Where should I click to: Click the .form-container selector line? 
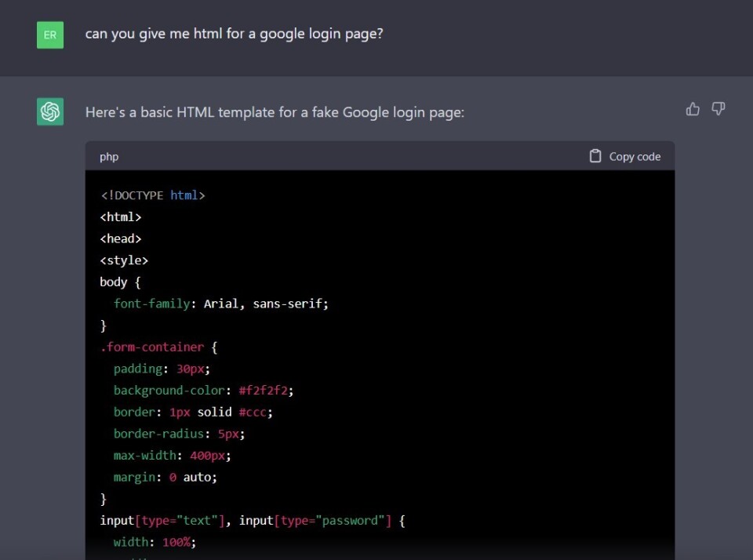point(158,347)
